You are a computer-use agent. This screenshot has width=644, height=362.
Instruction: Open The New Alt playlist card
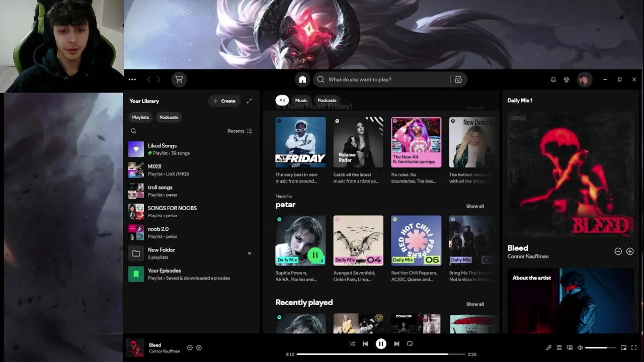pyautogui.click(x=416, y=151)
